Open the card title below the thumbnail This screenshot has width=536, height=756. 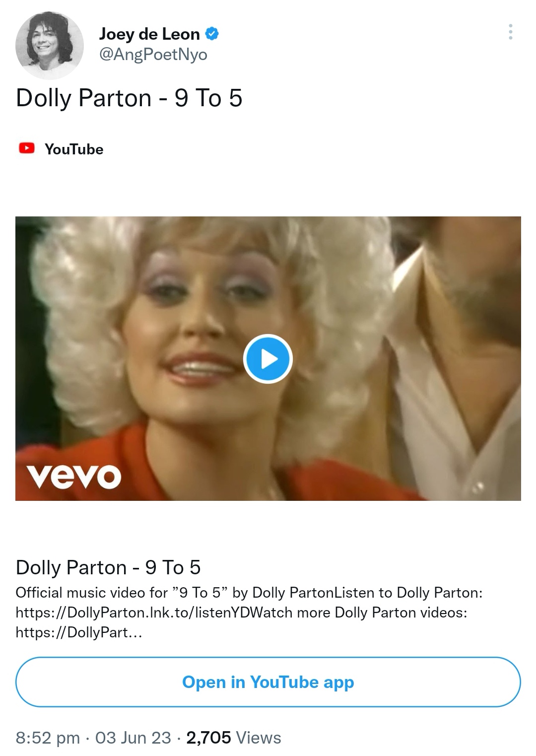[108, 567]
